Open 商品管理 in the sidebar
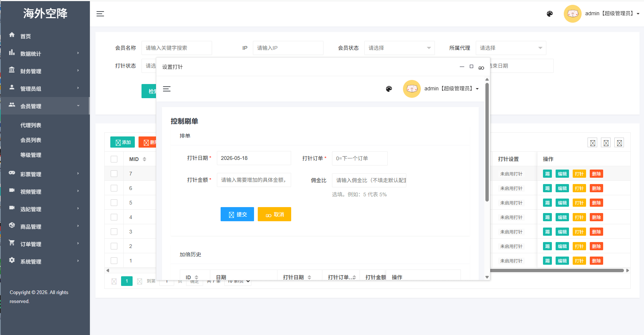644x335 pixels. click(31, 227)
